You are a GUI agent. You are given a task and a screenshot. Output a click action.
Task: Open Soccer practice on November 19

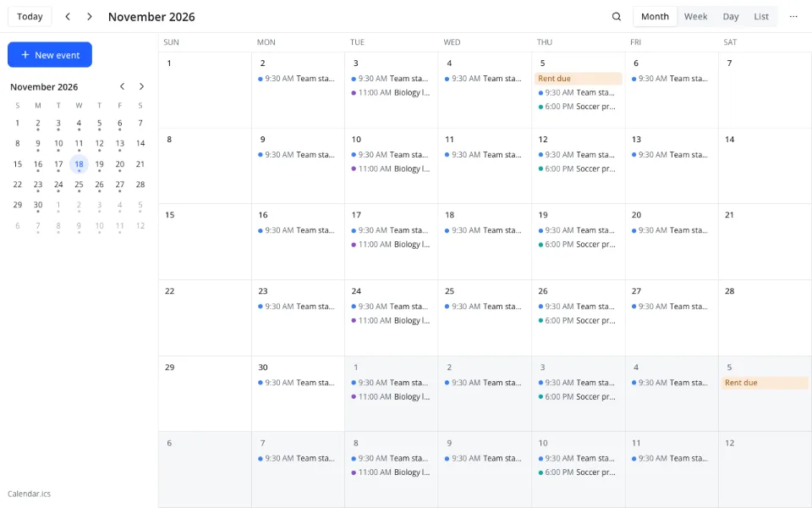578,245
